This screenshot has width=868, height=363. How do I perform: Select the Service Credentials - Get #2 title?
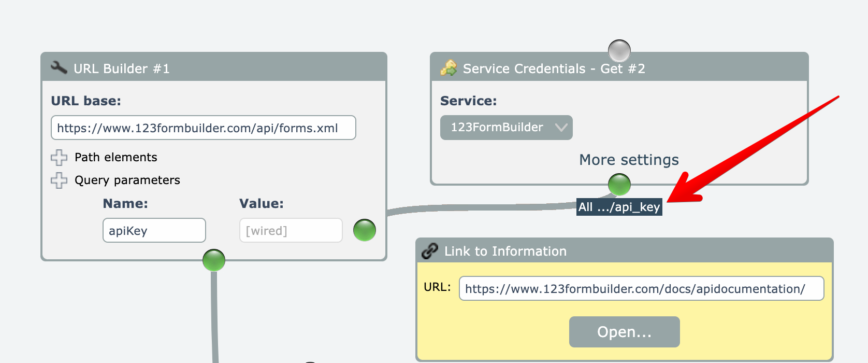[x=554, y=69]
